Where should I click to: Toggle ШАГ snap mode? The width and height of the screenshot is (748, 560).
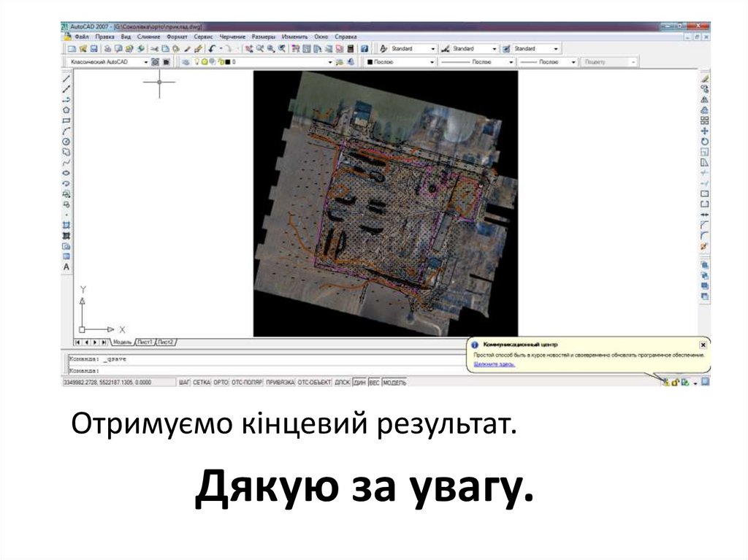pyautogui.click(x=184, y=383)
